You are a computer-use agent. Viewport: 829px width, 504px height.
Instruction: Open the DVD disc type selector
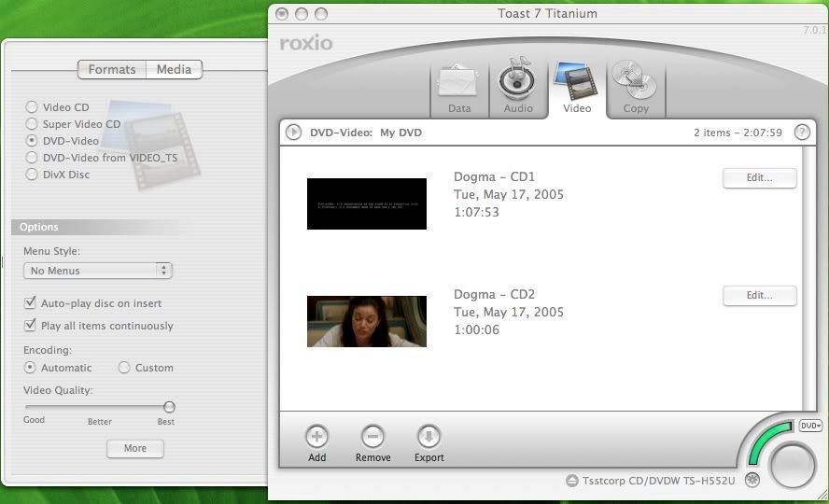click(x=810, y=426)
